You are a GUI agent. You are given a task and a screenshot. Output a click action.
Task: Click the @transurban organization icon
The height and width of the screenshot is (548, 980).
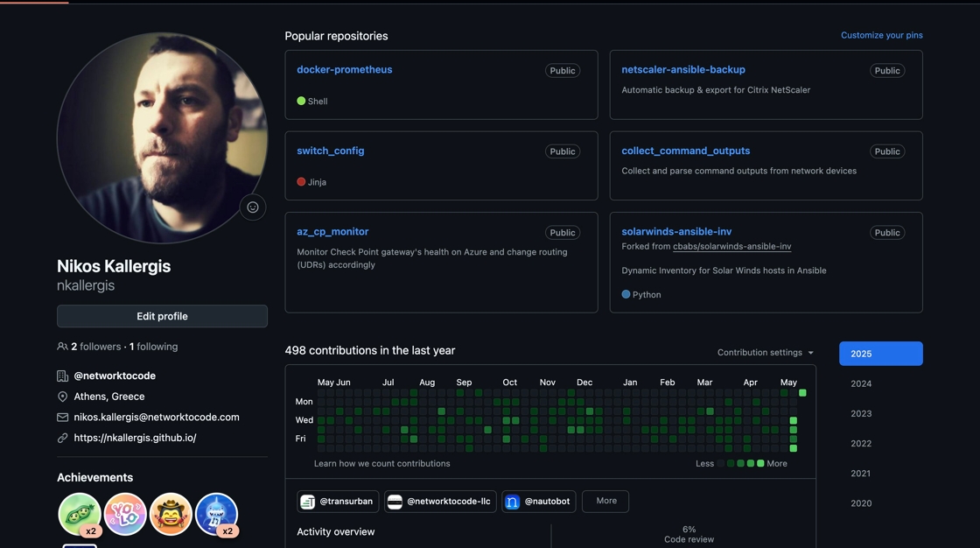pyautogui.click(x=307, y=502)
